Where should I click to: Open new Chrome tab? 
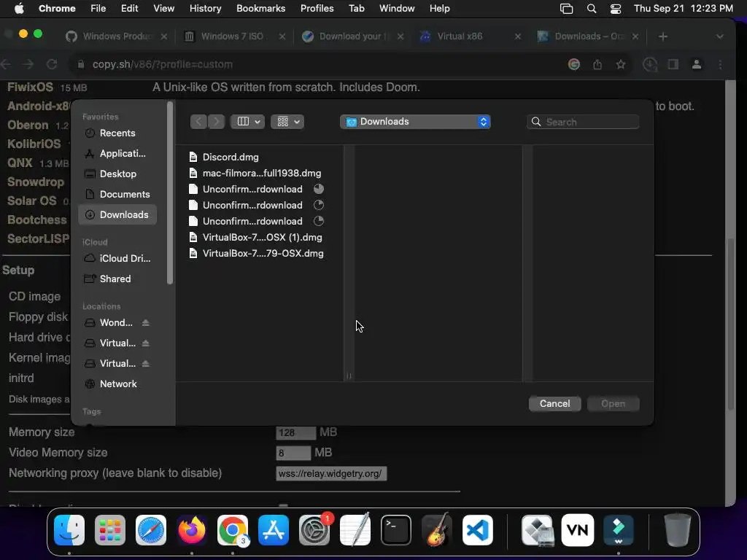coord(662,36)
